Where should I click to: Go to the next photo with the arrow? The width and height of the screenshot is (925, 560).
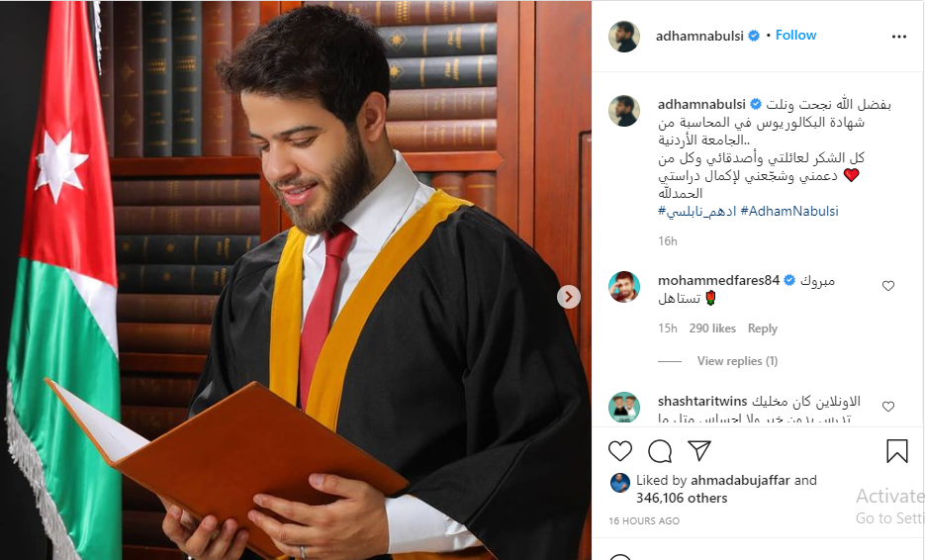[x=569, y=297]
